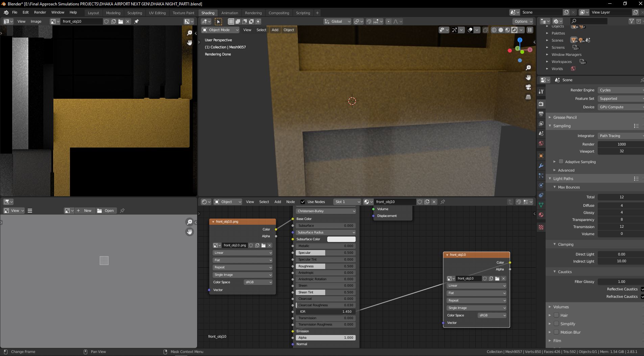Image resolution: width=644 pixels, height=356 pixels.
Task: Switch viewport to solid shading
Action: (x=501, y=30)
